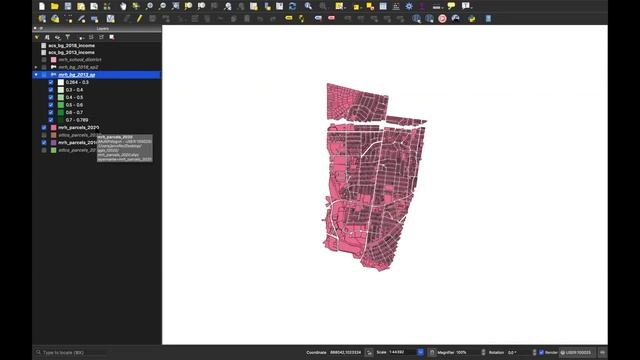Screen dimensions: 640x360
Task: Click expand all icon in Layers toolbar
Action: click(91, 37)
